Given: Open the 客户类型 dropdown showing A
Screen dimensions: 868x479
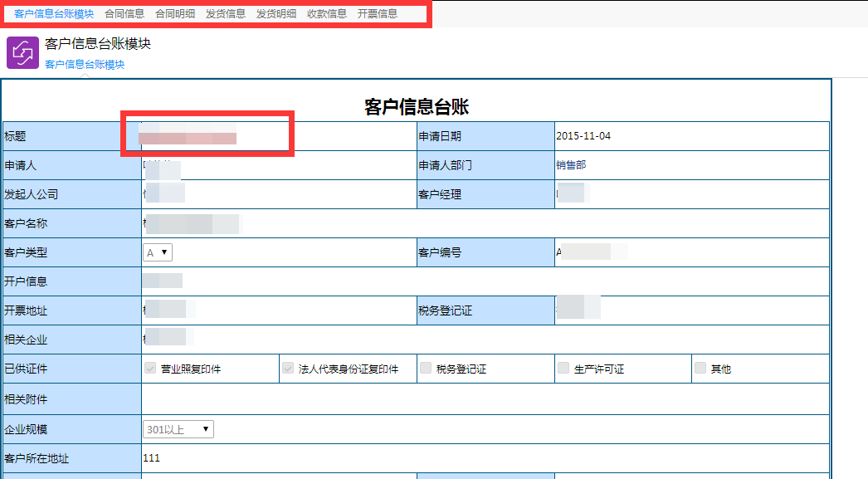Looking at the screenshot, I should tap(158, 252).
